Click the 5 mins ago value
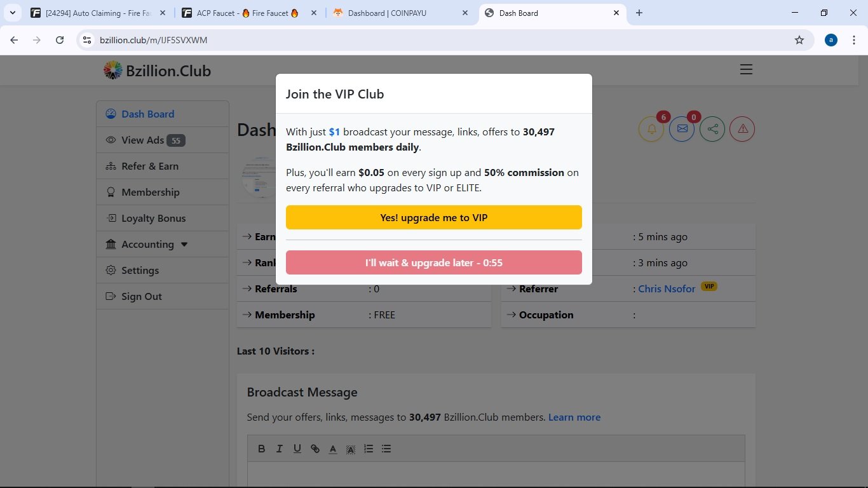 pos(663,236)
